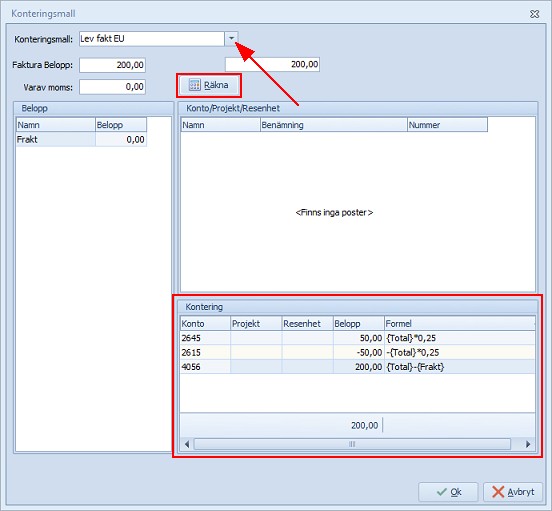The height and width of the screenshot is (511, 552).
Task: Select the Varav moms input field
Action: tap(112, 87)
